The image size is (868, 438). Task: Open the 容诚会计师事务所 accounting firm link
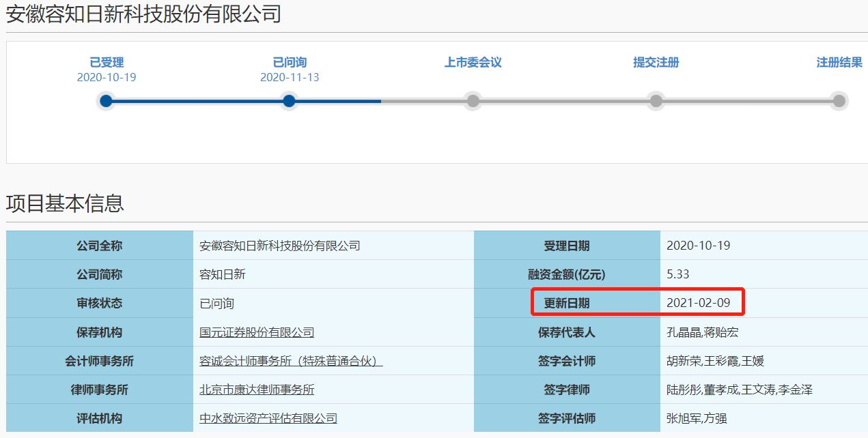pos(290,361)
